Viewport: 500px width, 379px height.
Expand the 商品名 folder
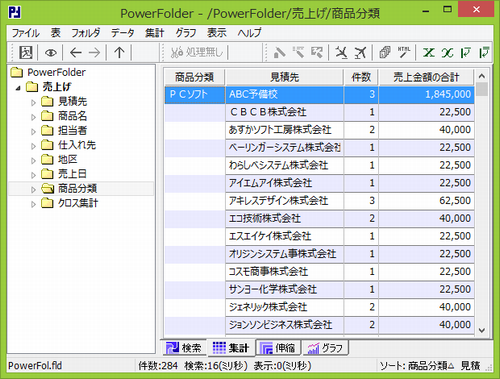tap(33, 117)
